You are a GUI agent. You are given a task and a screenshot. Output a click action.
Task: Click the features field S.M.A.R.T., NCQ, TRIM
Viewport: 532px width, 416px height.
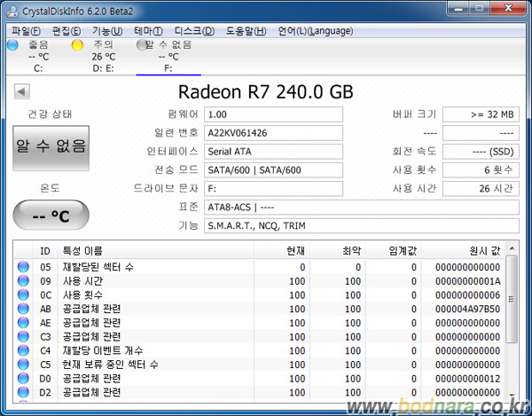coord(362,225)
